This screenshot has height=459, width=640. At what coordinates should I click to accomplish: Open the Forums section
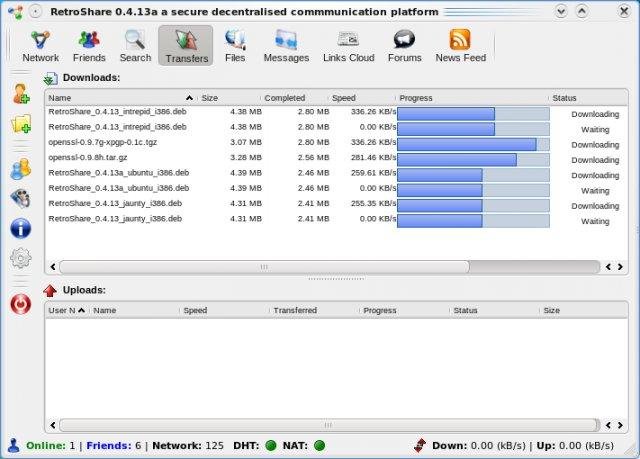(404, 46)
